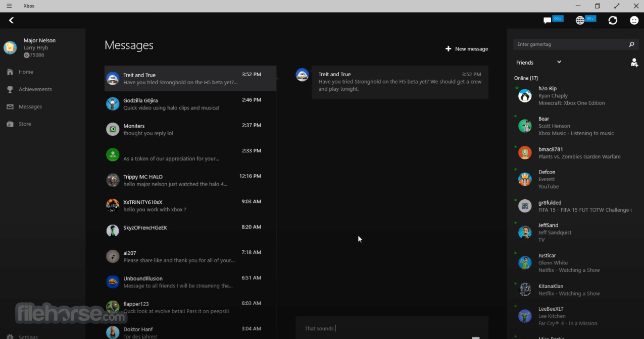Click Godzilla G0jira's avatar
Viewport: 644px width, 339px height.
(x=113, y=104)
